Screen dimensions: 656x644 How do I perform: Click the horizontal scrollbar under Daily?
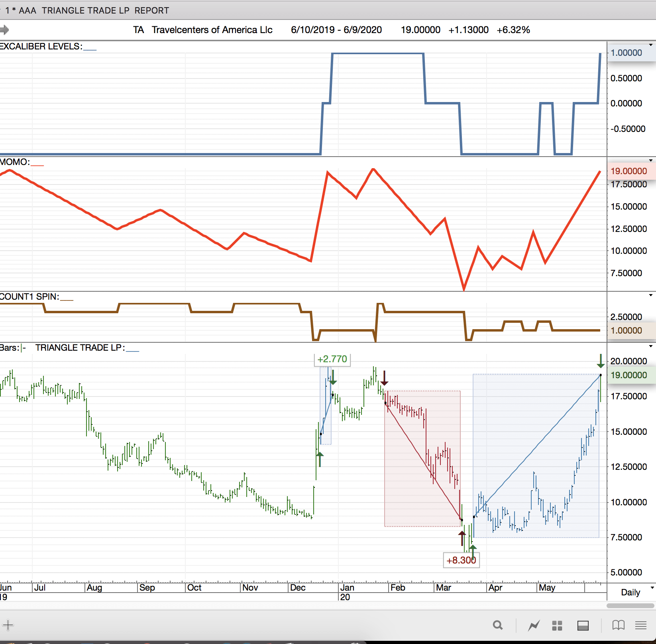(630, 606)
